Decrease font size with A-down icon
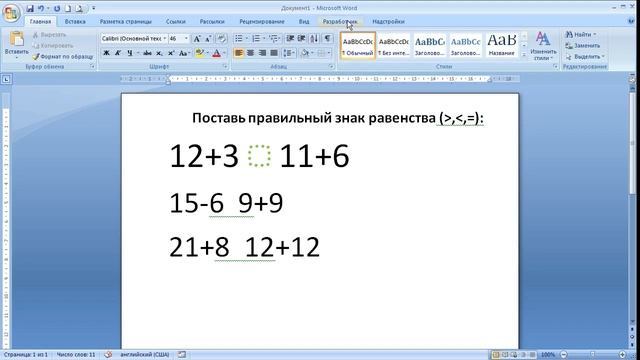Viewport: 640px width, 360px height. pyautogui.click(x=208, y=39)
